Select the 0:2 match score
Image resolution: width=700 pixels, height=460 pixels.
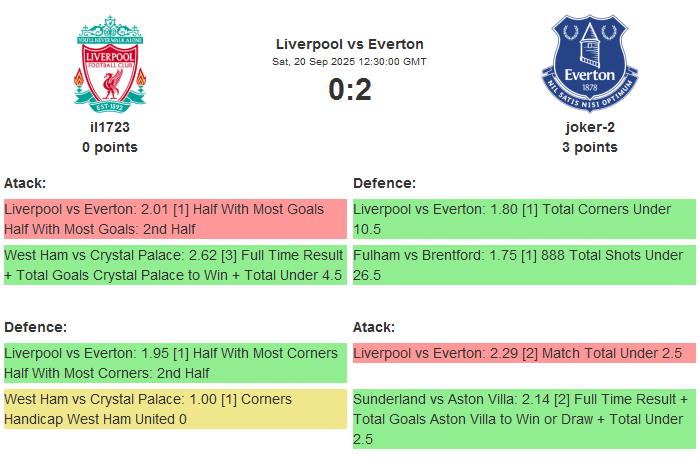349,90
